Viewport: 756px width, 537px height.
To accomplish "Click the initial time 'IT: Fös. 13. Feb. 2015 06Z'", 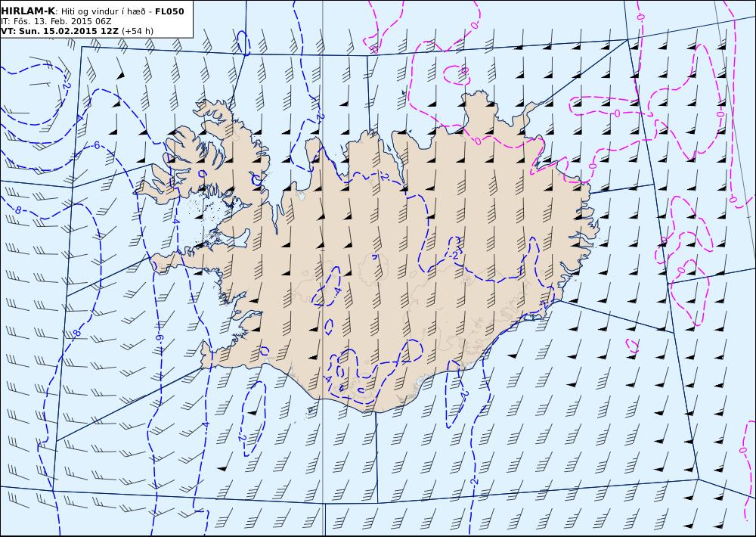I will click(x=57, y=21).
